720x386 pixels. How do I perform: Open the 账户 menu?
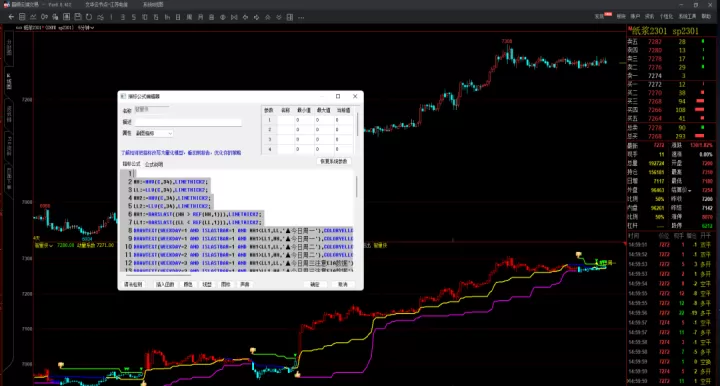635,17
